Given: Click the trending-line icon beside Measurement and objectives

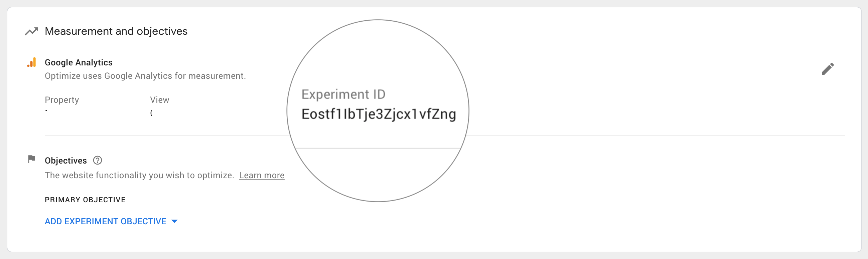Looking at the screenshot, I should click(x=31, y=31).
